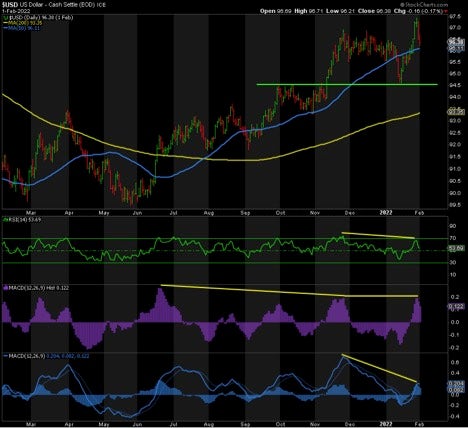The image size is (468, 428).
Task: Click the Oct label under price chart
Action: coord(281,212)
